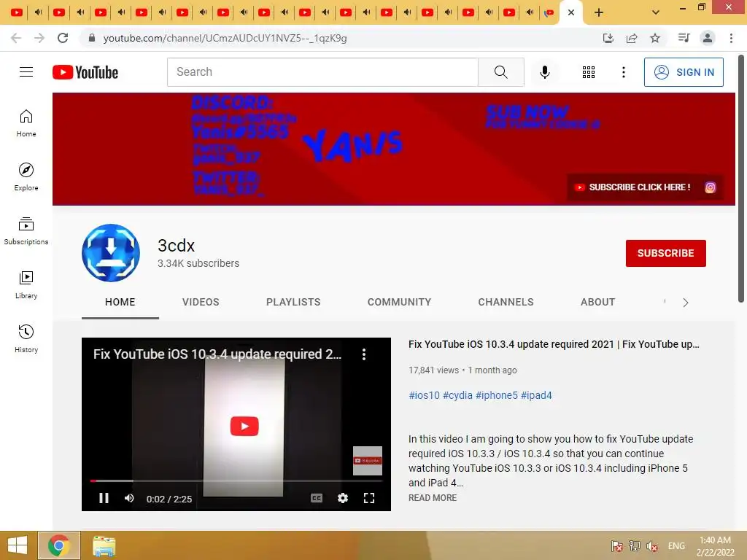Click into the YouTube Search field
The width and height of the screenshot is (747, 560).
322,72
